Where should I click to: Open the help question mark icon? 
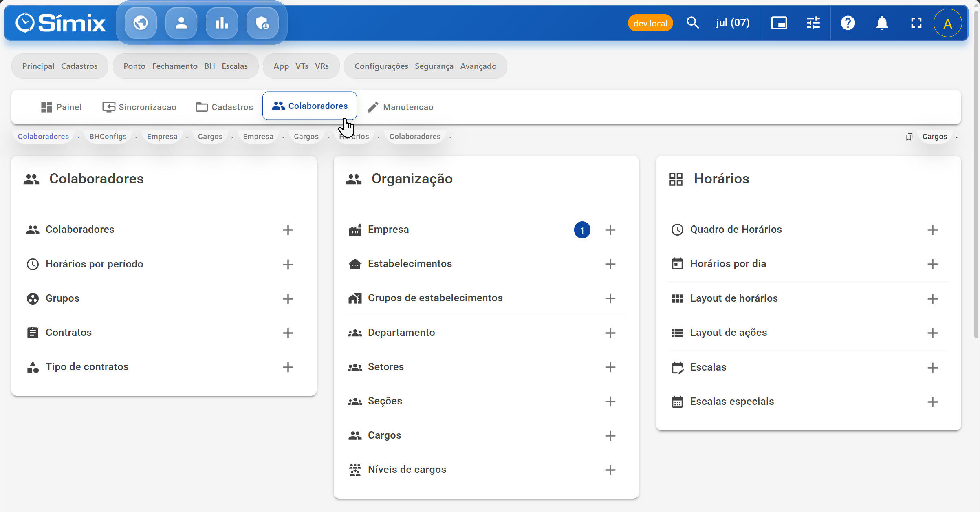848,23
